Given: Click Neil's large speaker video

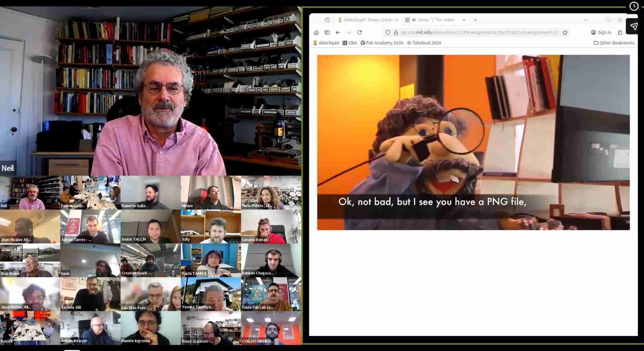Looking at the screenshot, I should coord(150,91).
